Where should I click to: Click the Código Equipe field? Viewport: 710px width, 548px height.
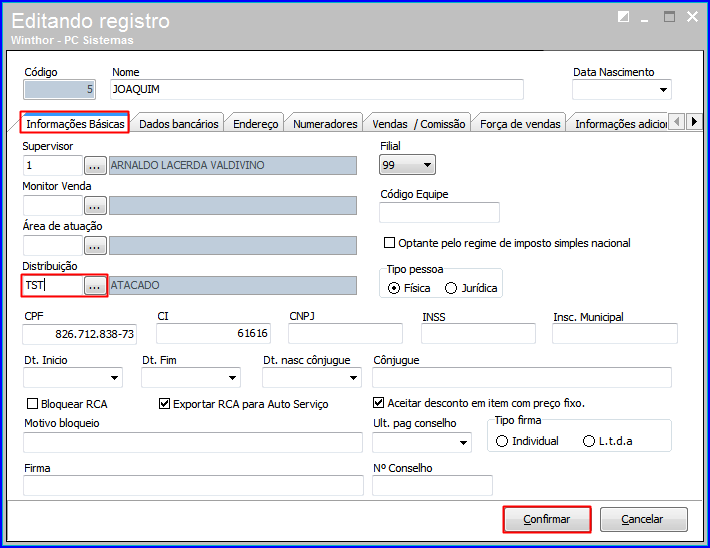click(x=439, y=212)
